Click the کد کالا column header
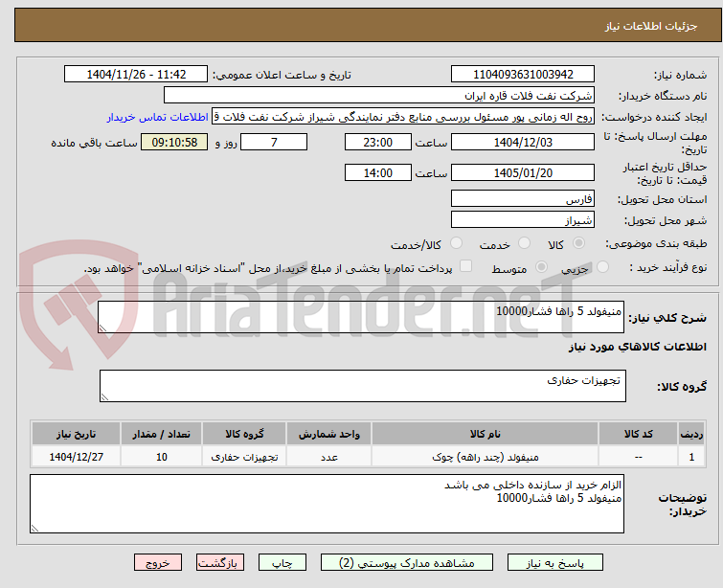This screenshot has height=588, width=723. point(638,434)
